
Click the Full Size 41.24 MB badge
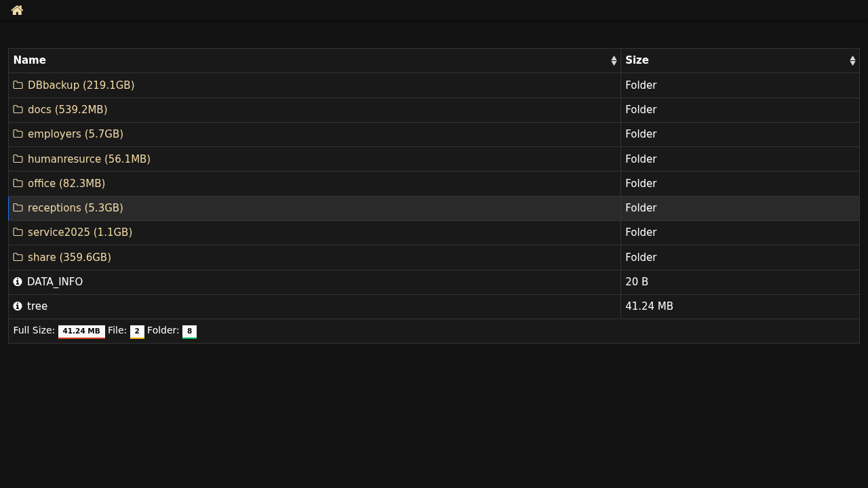coord(81,331)
